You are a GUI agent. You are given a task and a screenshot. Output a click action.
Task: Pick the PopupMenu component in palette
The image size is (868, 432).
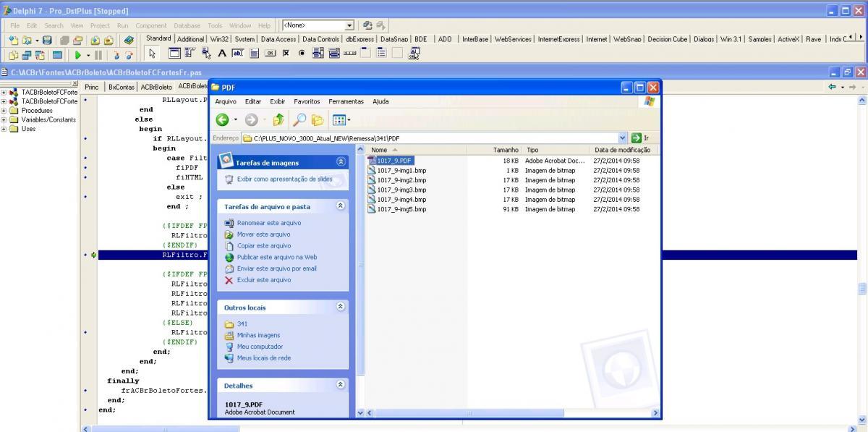click(x=206, y=54)
